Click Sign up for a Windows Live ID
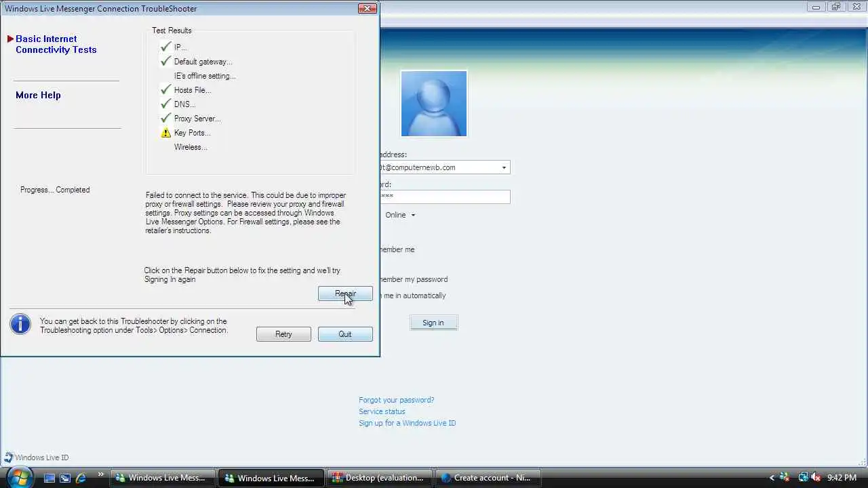Image resolution: width=868 pixels, height=488 pixels. pos(407,423)
